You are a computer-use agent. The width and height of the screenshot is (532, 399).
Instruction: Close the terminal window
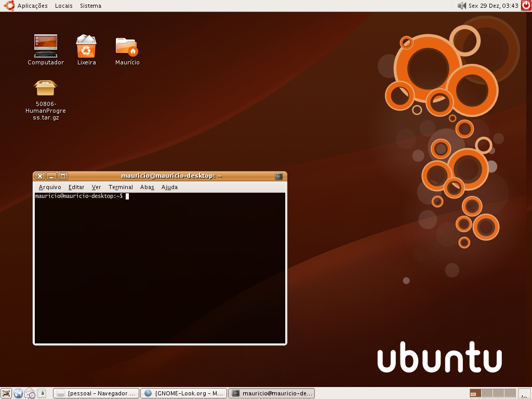coord(39,176)
